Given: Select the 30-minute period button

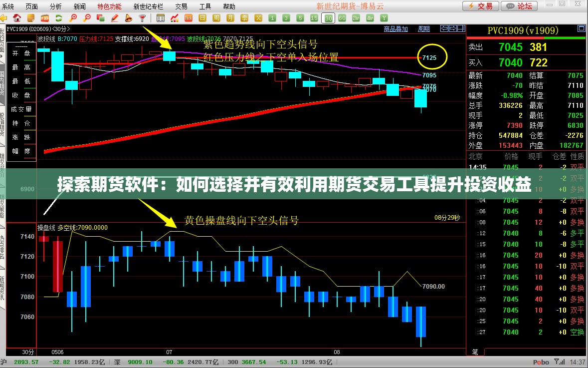Looking at the screenshot, I should pos(328,18).
